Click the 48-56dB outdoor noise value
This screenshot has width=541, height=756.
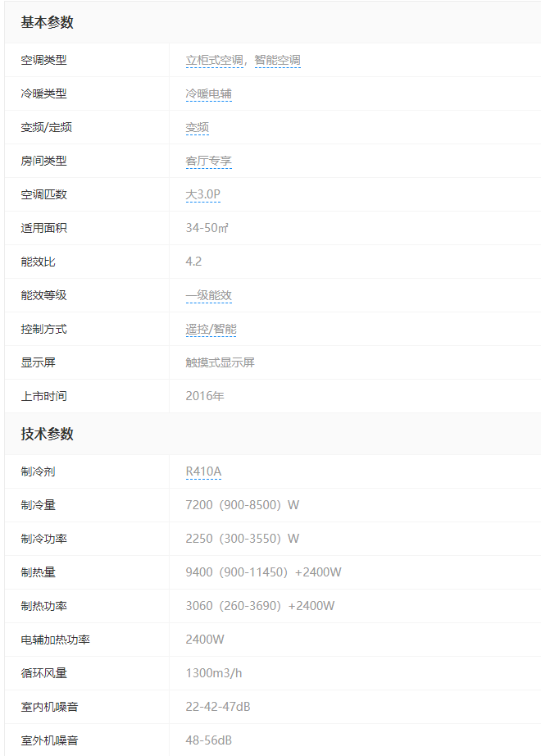pos(208,740)
